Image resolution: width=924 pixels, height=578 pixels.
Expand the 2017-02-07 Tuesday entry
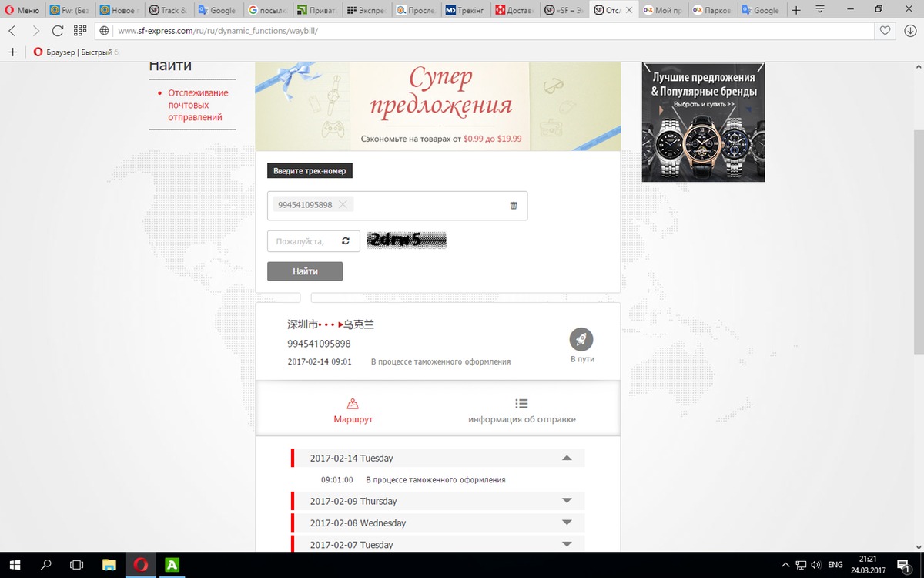tap(567, 544)
